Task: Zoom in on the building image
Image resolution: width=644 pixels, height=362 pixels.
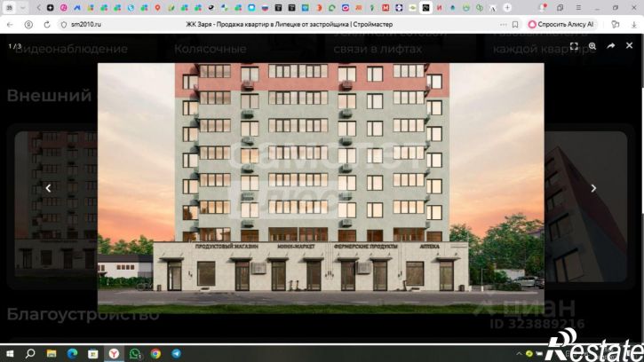Action: tap(592, 45)
